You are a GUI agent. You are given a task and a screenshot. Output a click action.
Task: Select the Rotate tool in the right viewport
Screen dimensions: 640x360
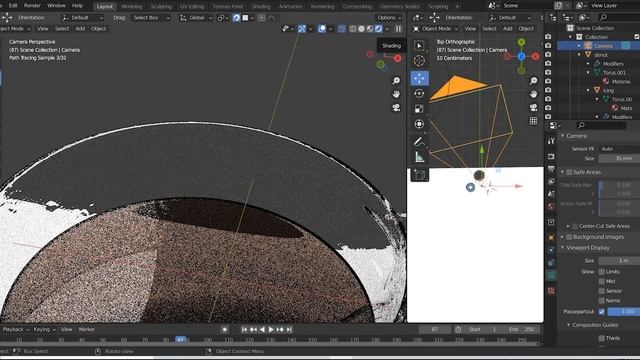click(x=419, y=93)
